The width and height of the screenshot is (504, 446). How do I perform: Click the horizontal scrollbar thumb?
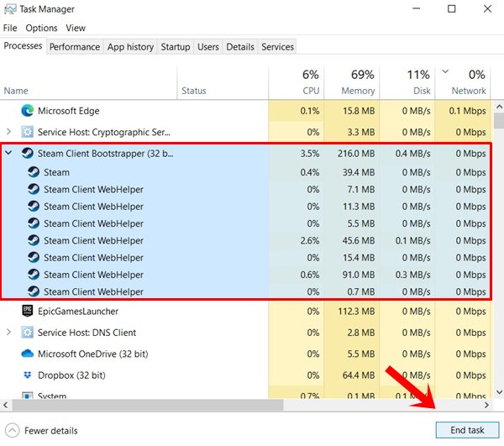click(148, 405)
